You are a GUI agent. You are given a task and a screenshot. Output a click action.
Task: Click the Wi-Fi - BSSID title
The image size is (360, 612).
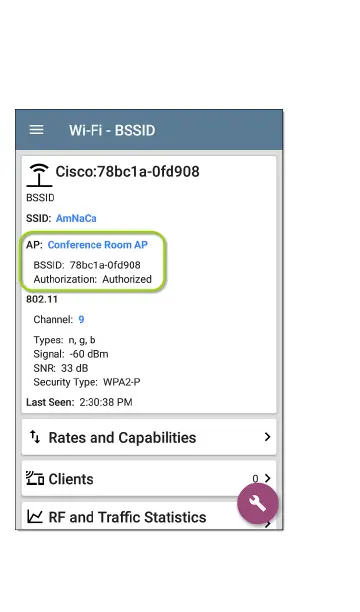click(x=112, y=130)
